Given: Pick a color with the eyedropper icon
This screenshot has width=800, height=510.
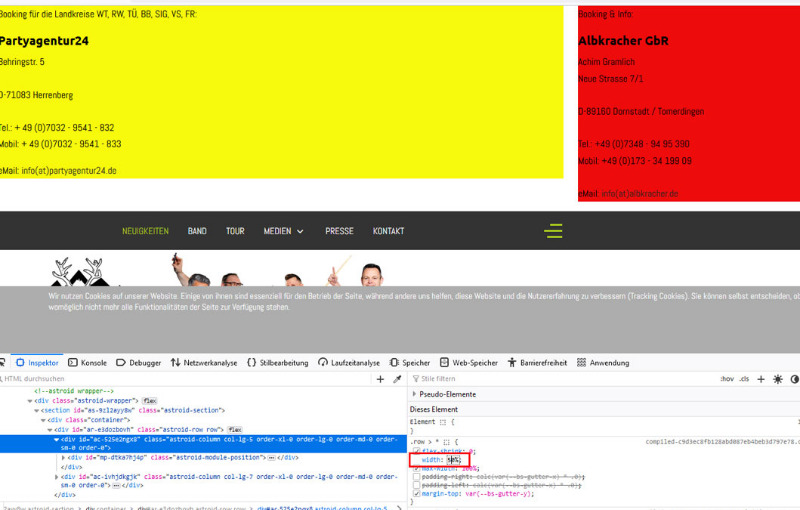Looking at the screenshot, I should coord(397,379).
